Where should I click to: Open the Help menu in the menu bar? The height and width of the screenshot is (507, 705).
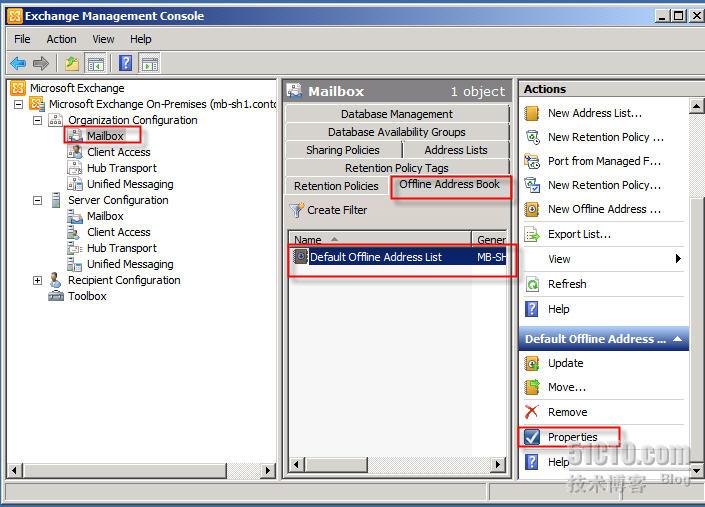click(x=140, y=39)
